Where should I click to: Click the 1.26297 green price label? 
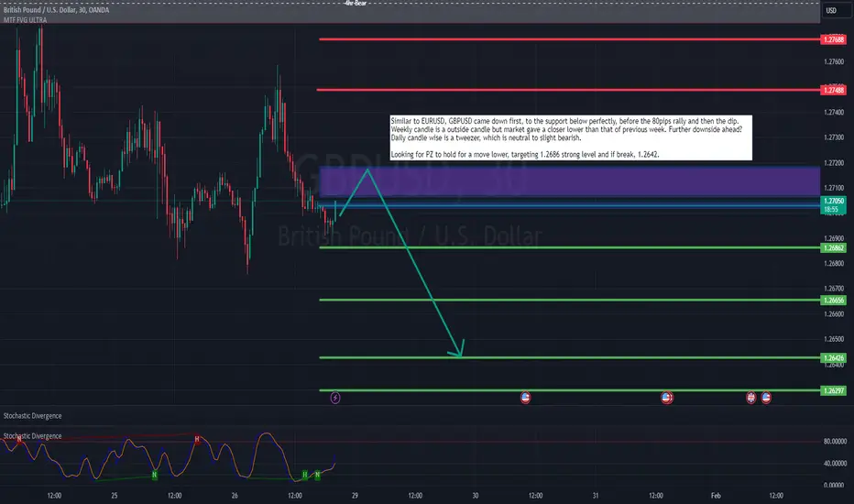[833, 390]
